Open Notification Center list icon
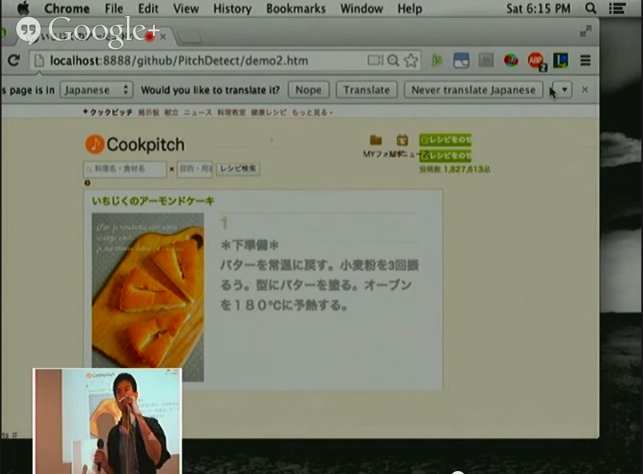 tap(617, 8)
